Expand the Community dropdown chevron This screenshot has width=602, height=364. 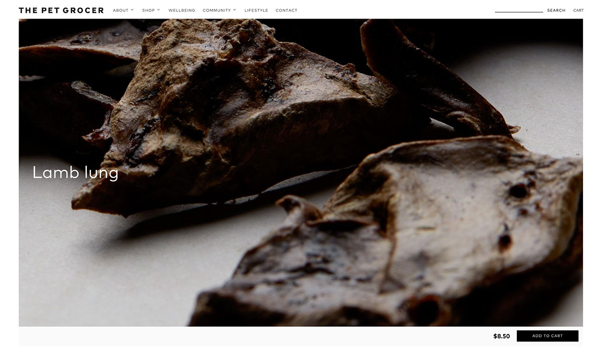coord(235,10)
